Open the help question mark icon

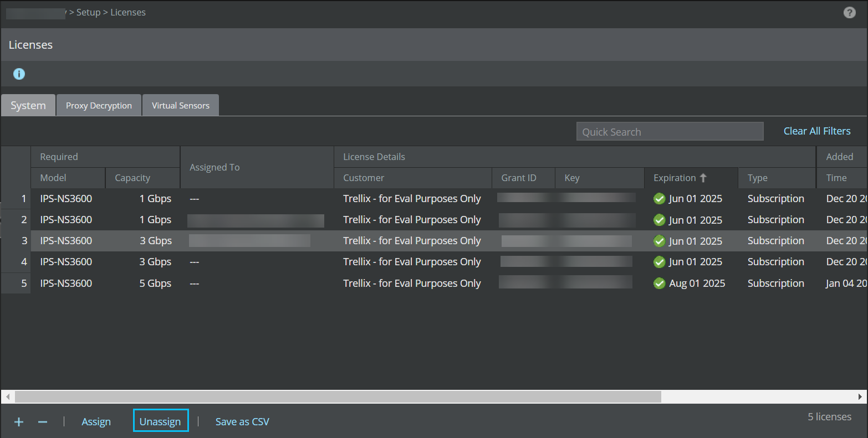[x=849, y=12]
